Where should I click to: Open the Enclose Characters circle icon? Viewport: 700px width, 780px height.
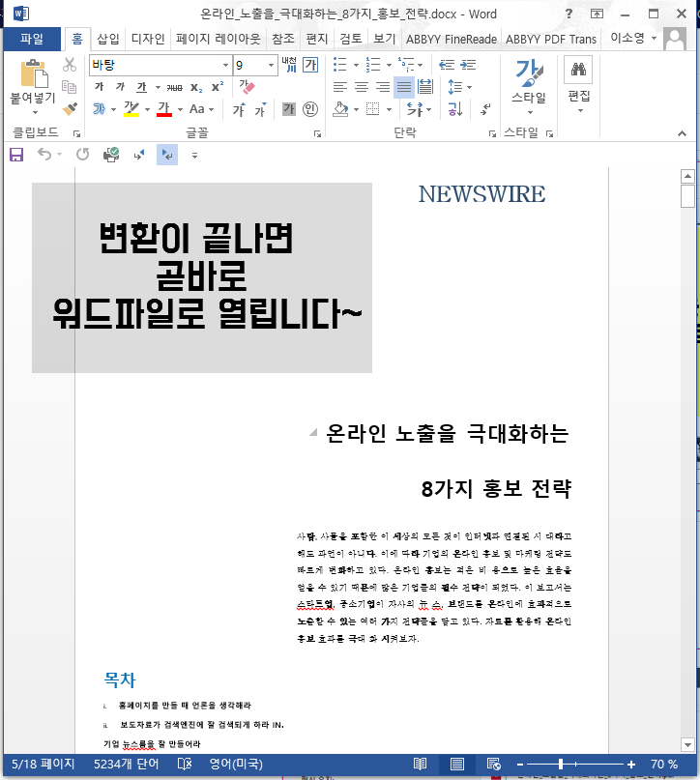[x=310, y=109]
